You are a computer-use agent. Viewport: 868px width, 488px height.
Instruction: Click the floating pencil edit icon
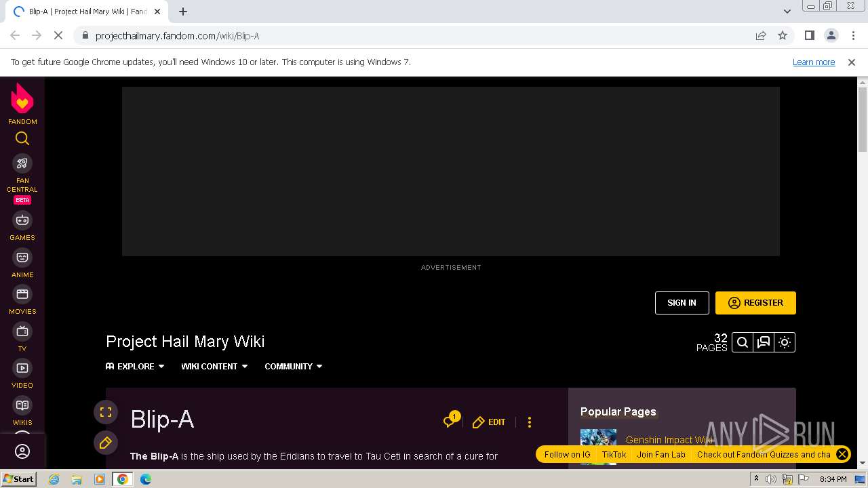click(106, 443)
